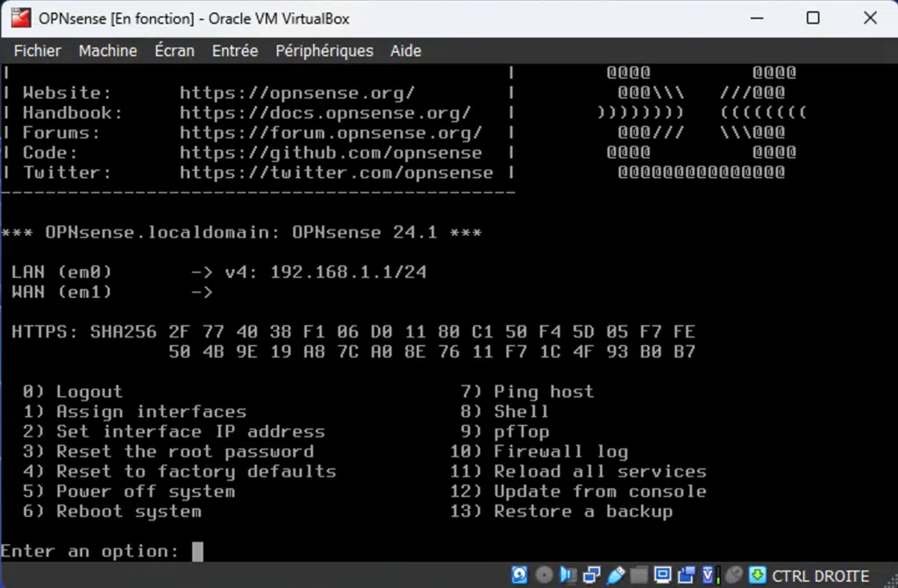Click the OPNsense.localdomain version banner
This screenshot has height=588, width=898.
click(241, 232)
